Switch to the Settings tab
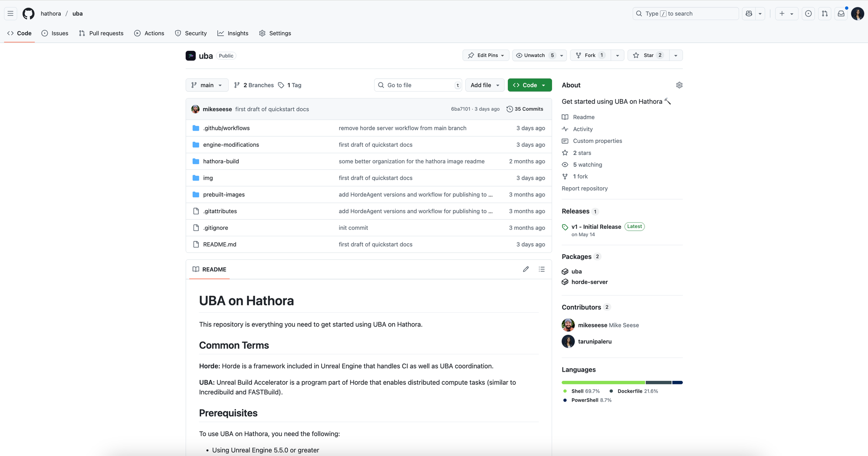The image size is (868, 456). click(x=275, y=33)
